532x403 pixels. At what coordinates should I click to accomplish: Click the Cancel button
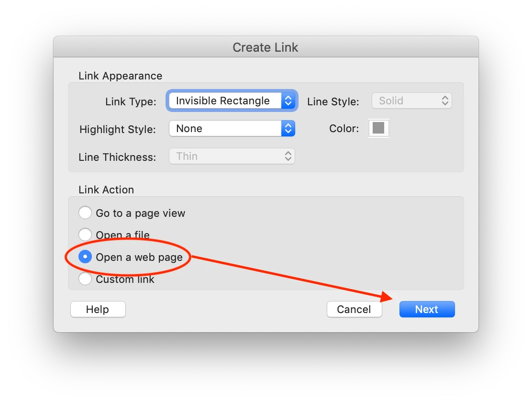click(354, 309)
